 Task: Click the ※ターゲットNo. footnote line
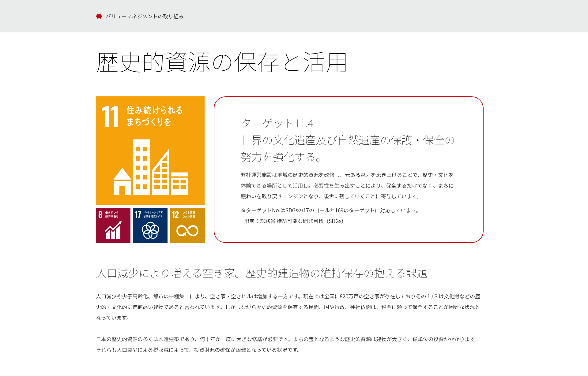(330, 210)
